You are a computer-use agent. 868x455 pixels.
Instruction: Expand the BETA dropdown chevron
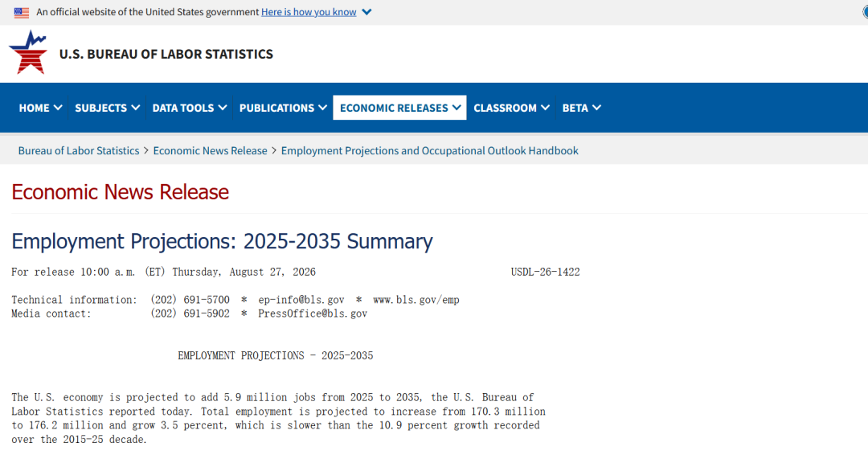pyautogui.click(x=596, y=108)
